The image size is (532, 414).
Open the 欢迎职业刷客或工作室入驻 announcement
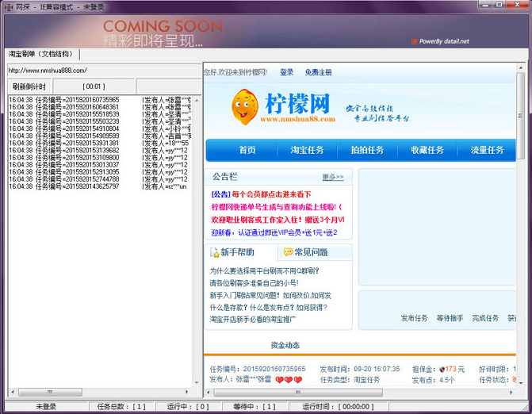[277, 220]
